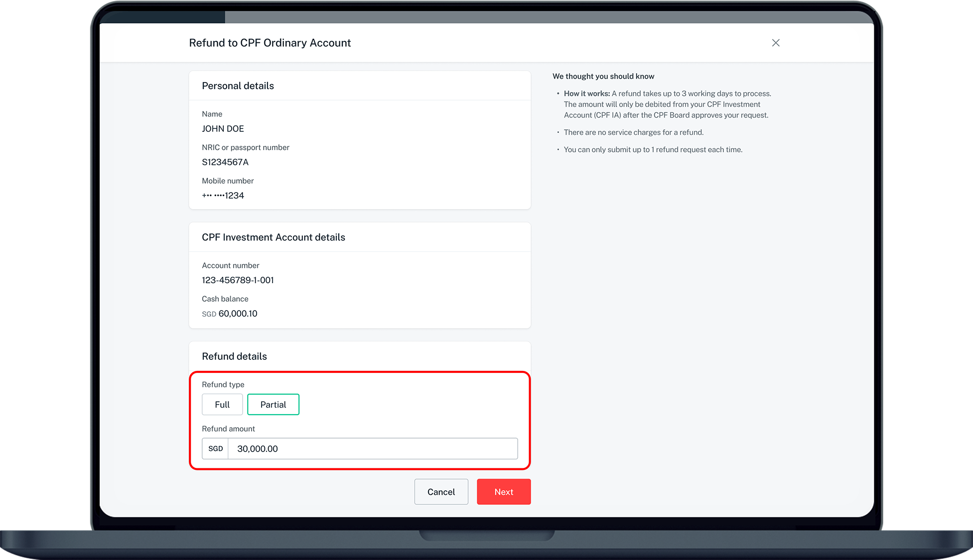Select the Full refund type
Screen dimensions: 973x560
(x=222, y=404)
